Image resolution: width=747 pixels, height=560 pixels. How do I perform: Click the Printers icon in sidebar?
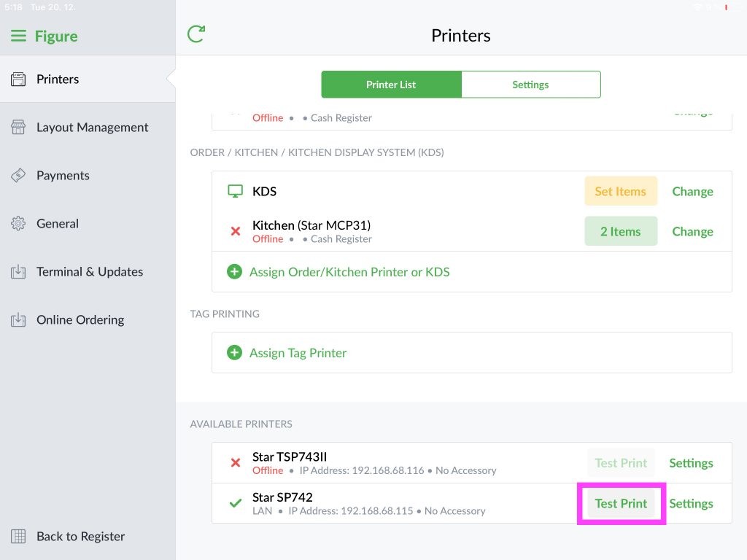[x=18, y=79]
